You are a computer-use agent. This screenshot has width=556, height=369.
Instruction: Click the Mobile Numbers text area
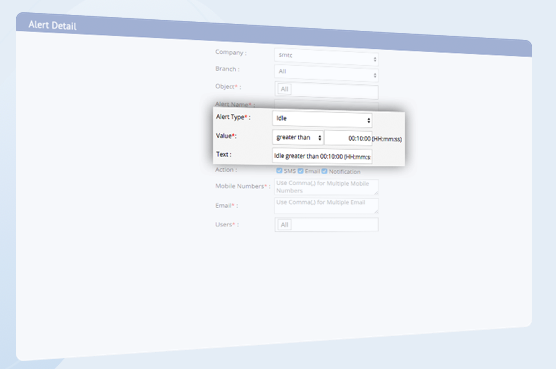point(326,187)
